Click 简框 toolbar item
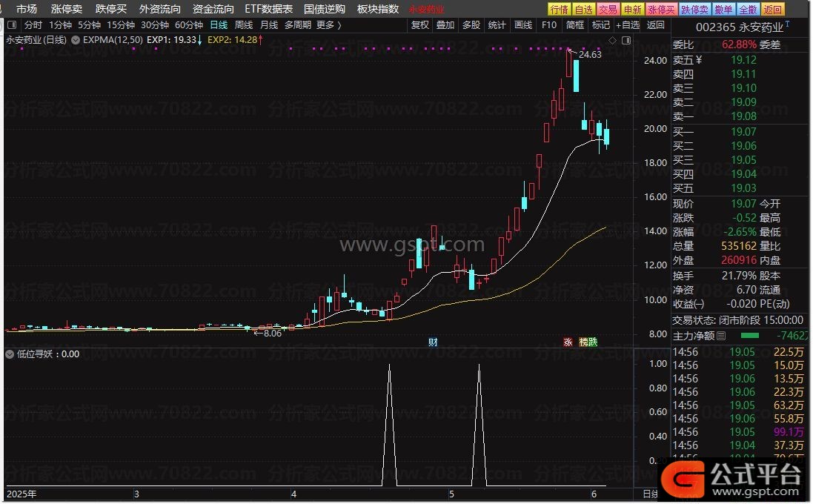 pos(575,25)
